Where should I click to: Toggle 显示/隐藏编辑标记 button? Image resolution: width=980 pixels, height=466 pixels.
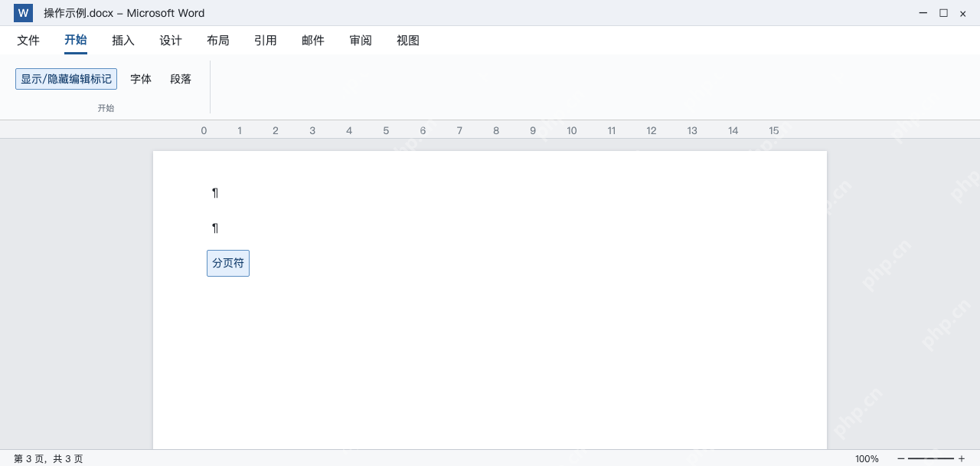pyautogui.click(x=66, y=79)
